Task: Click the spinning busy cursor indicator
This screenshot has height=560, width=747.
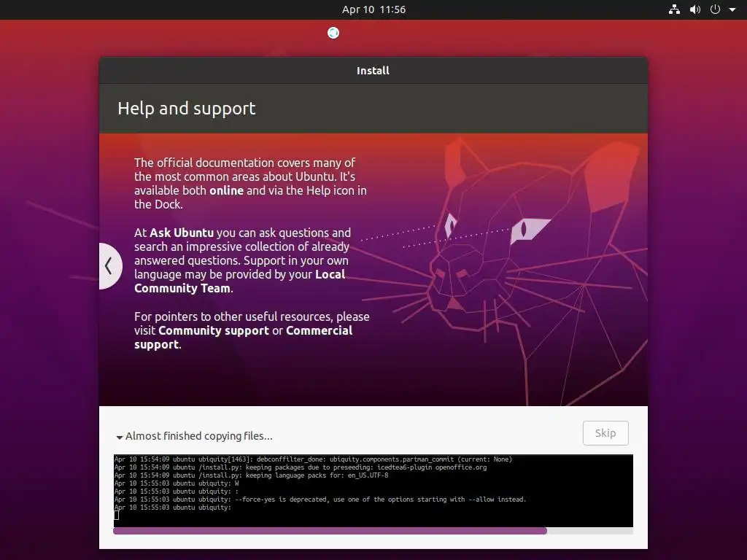Action: coord(333,32)
